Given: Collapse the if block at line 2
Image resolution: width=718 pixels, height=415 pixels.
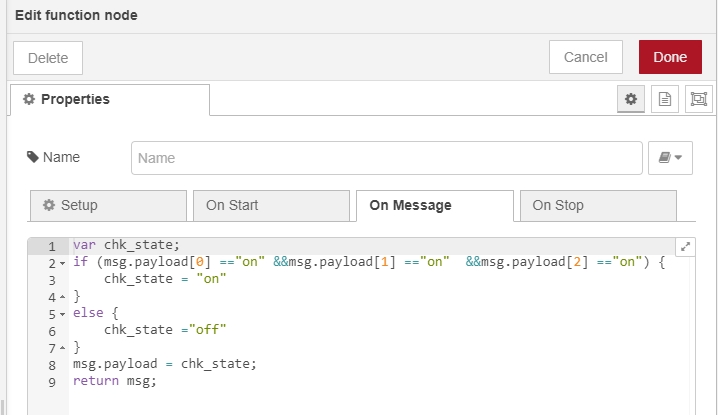Looking at the screenshot, I should point(62,263).
